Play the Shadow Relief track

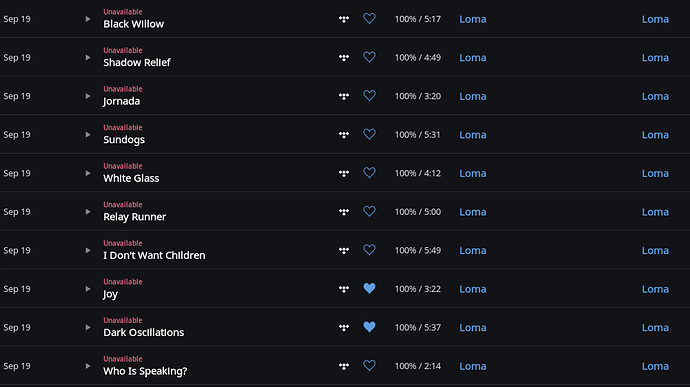(88, 58)
